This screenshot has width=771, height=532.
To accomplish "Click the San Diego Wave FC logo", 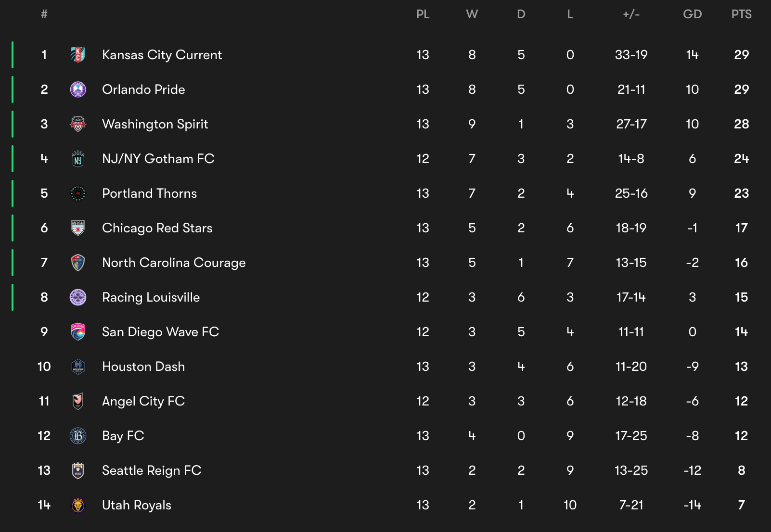I will 78,332.
